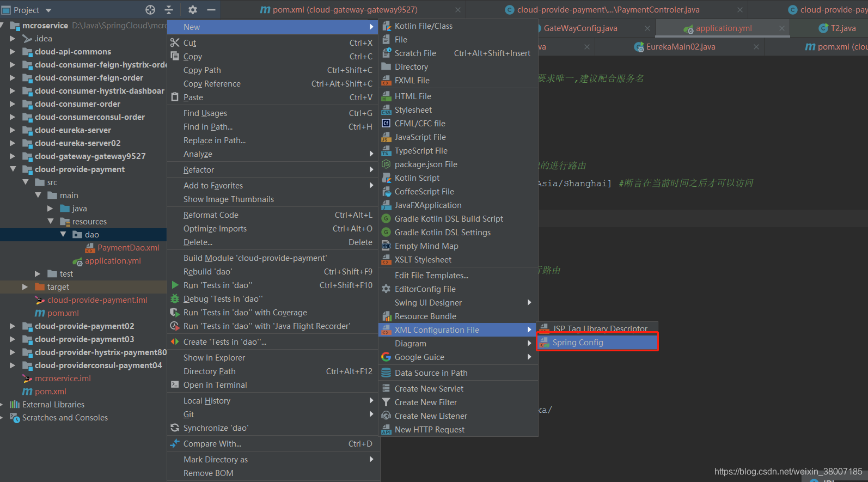Open the Refactor submenu
This screenshot has height=482, width=868.
click(273, 169)
